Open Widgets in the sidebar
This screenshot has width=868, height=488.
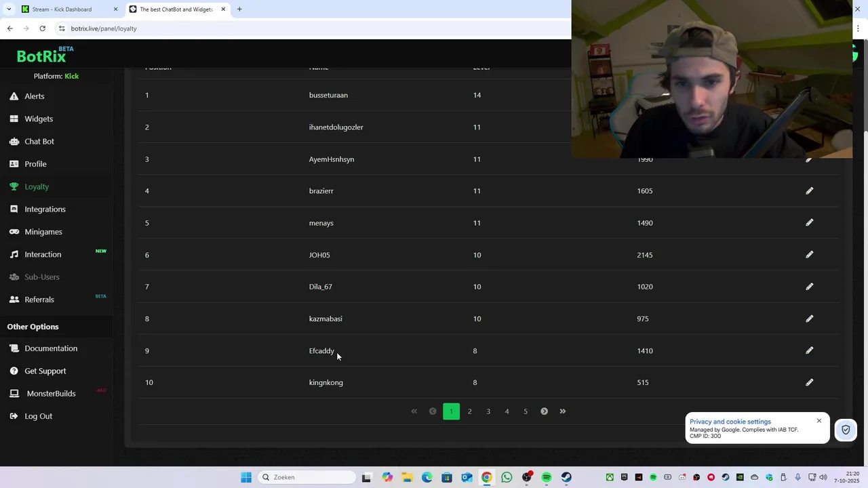(39, 119)
